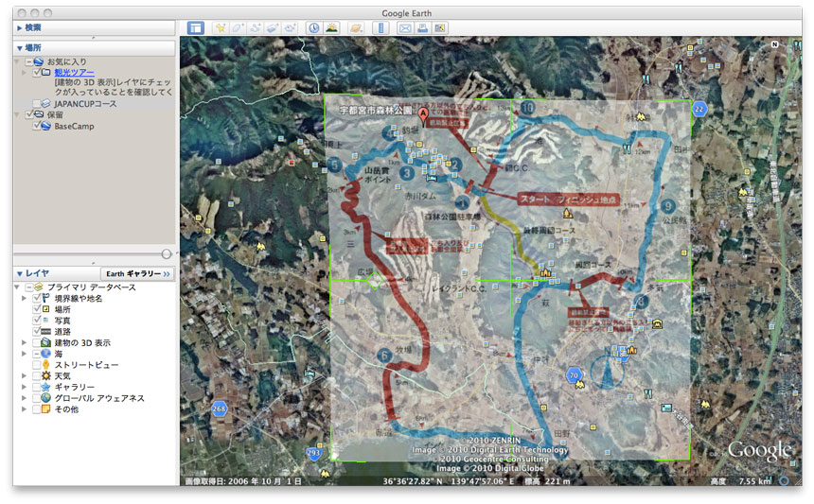Click the Add Image Overlay toolbar icon
Viewport: 814px width, 504px height.
(272, 28)
